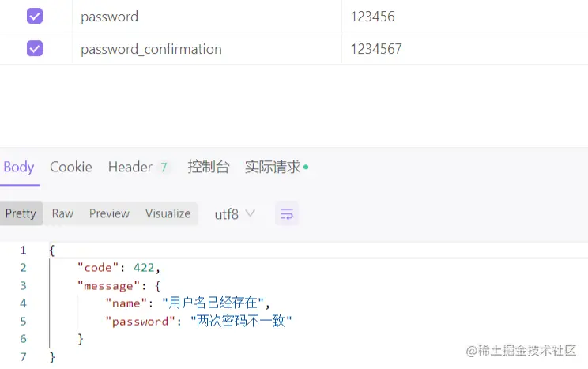This screenshot has height=369, width=588.
Task: Open the utf8 encoding dropdown
Action: [x=235, y=214]
